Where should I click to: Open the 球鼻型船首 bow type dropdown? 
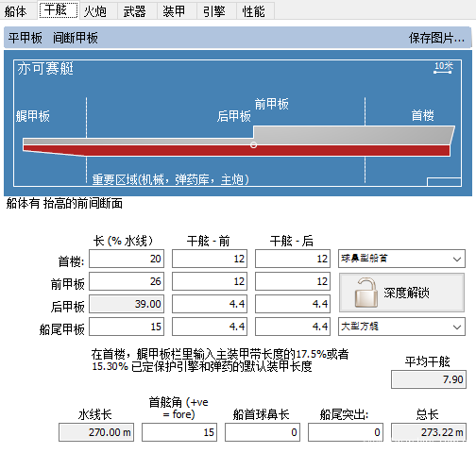(x=401, y=259)
